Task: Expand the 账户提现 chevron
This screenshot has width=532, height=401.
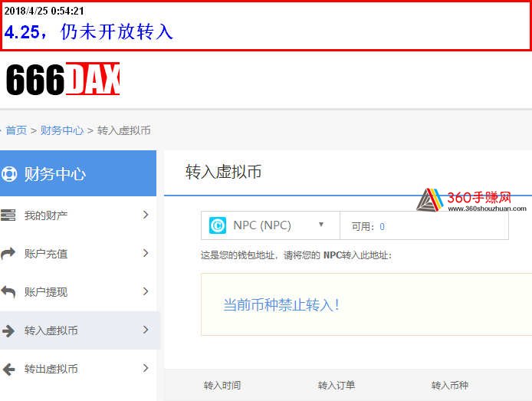Action: pos(146,291)
